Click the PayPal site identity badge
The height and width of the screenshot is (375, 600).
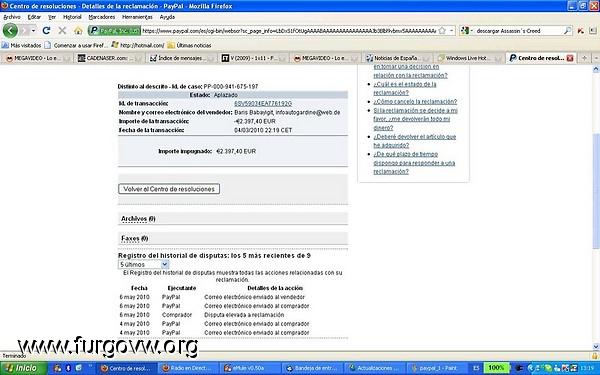click(114, 31)
